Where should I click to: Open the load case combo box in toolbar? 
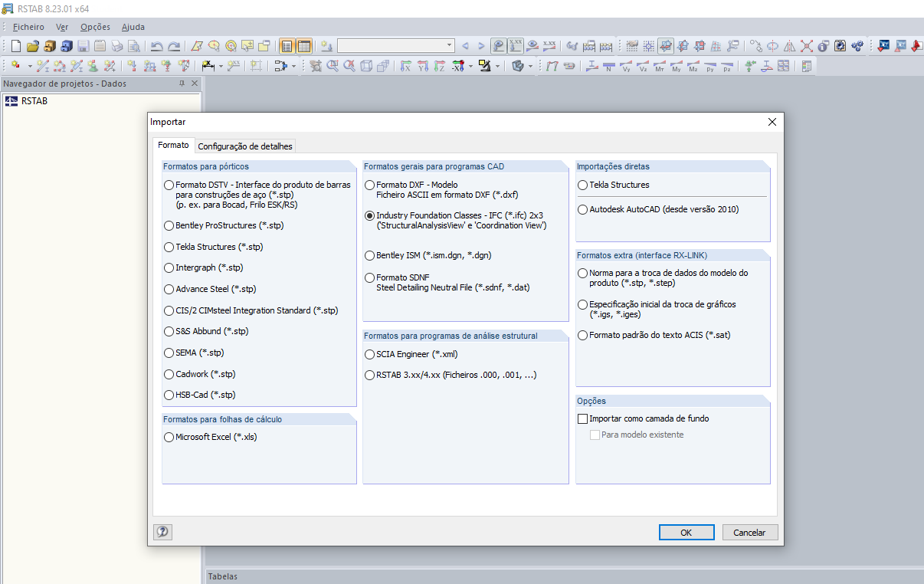point(396,46)
